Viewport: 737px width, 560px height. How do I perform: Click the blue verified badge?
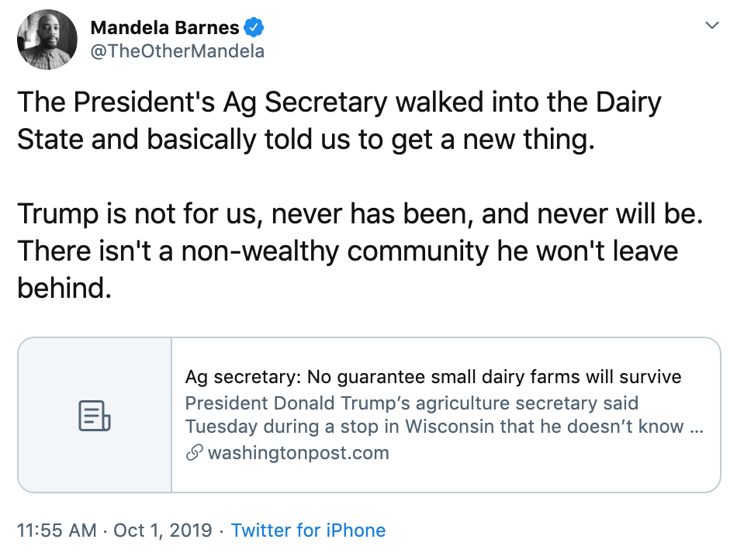point(254,29)
